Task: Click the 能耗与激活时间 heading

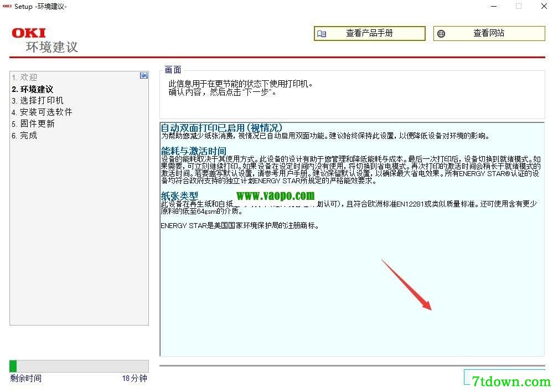Action: [193, 151]
